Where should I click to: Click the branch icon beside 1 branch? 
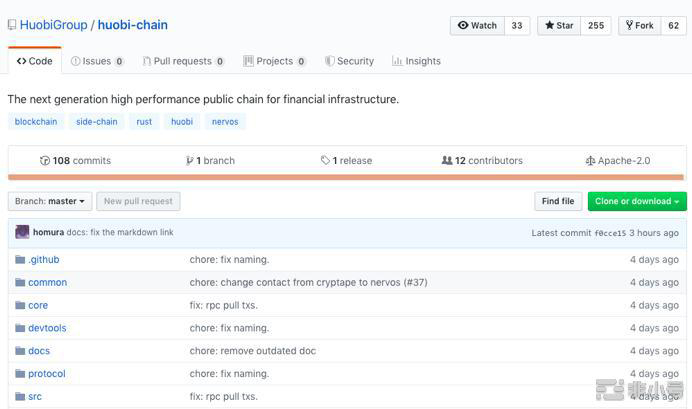tap(189, 161)
